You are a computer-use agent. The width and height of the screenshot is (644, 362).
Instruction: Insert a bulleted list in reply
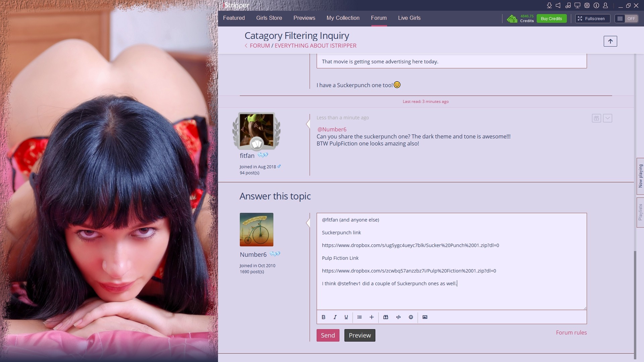click(x=360, y=317)
